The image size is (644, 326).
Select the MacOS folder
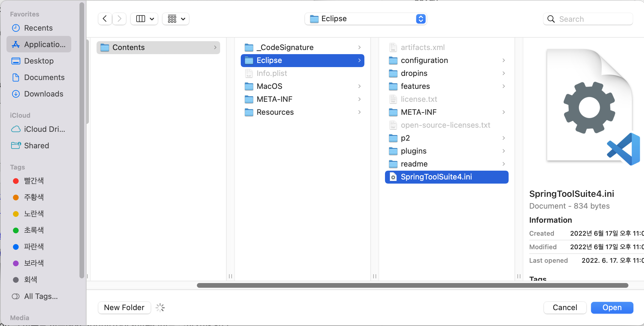tap(269, 86)
